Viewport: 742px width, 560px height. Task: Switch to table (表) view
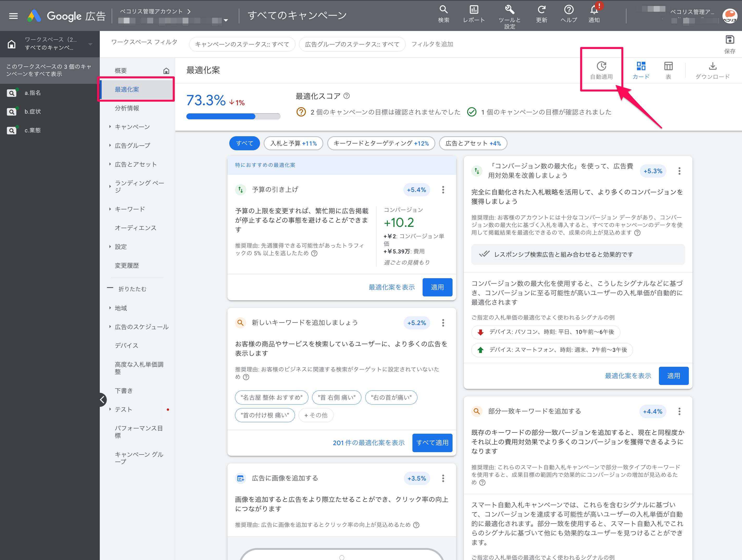coord(668,66)
